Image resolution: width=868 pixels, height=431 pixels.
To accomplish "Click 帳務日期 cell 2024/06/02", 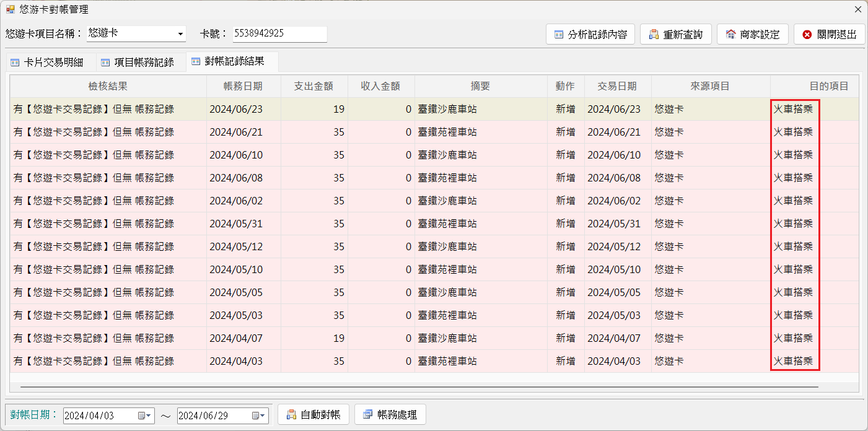I will pos(243,201).
